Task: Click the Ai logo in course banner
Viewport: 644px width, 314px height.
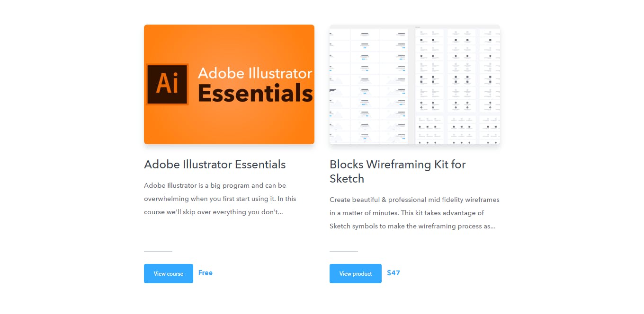Action: click(x=167, y=84)
